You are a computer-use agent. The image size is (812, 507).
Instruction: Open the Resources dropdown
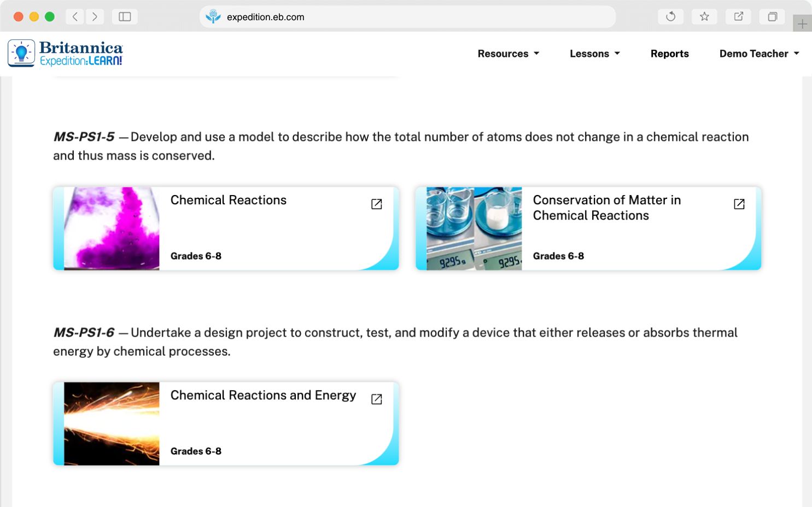tap(508, 54)
